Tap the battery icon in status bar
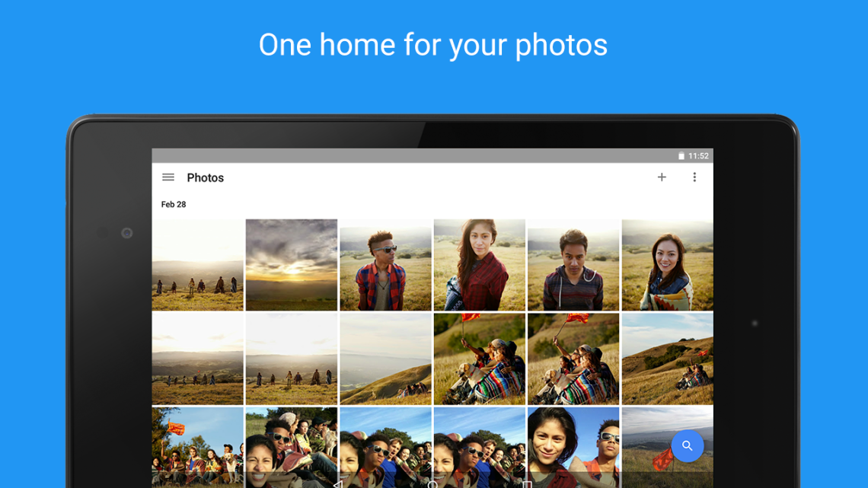 click(681, 156)
